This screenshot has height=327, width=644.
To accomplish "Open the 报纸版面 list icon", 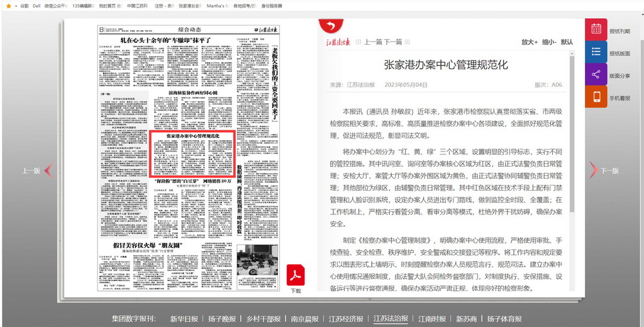I will 596,52.
